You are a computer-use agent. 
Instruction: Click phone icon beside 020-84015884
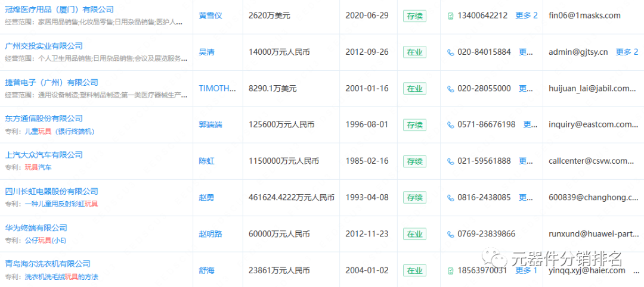451,52
